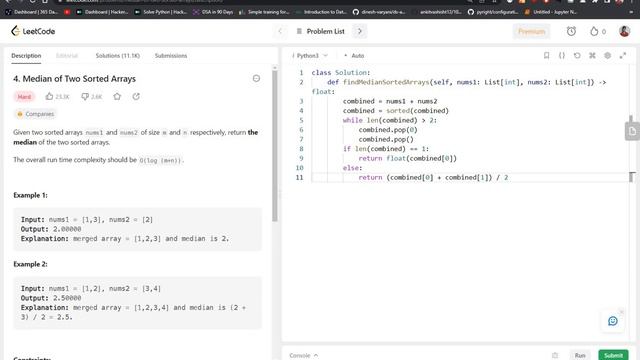Image resolution: width=640 pixels, height=360 pixels.
Task: Click the Hard difficulty tag
Action: click(24, 97)
